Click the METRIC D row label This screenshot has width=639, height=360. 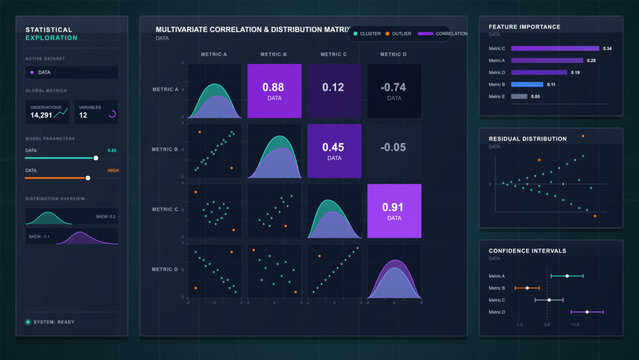pyautogui.click(x=165, y=269)
